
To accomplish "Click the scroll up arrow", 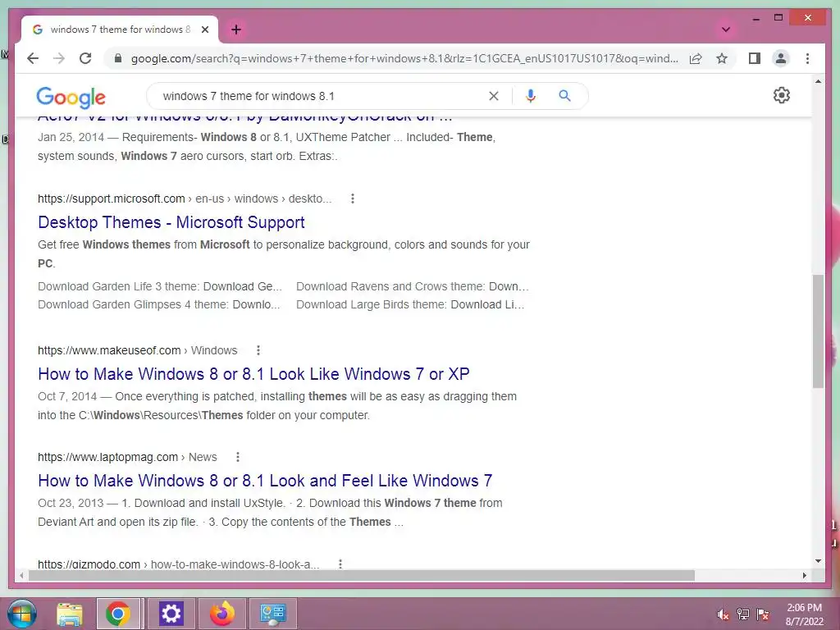I will click(x=818, y=81).
